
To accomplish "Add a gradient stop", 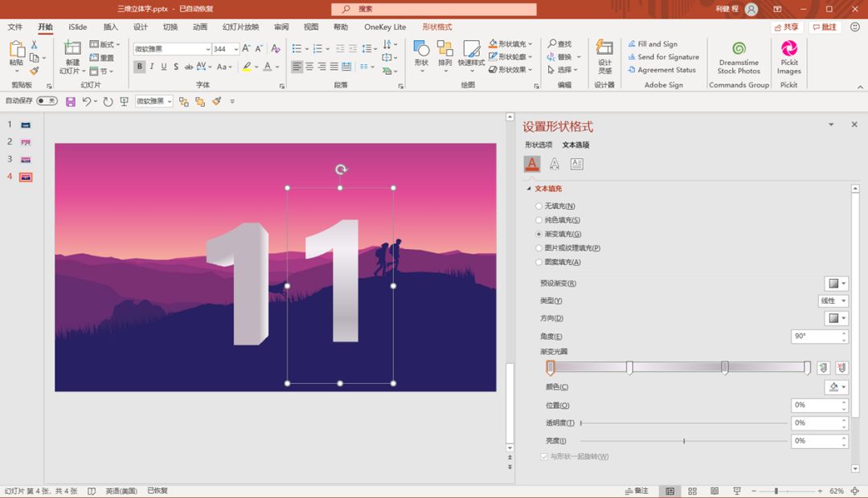I will click(x=823, y=368).
